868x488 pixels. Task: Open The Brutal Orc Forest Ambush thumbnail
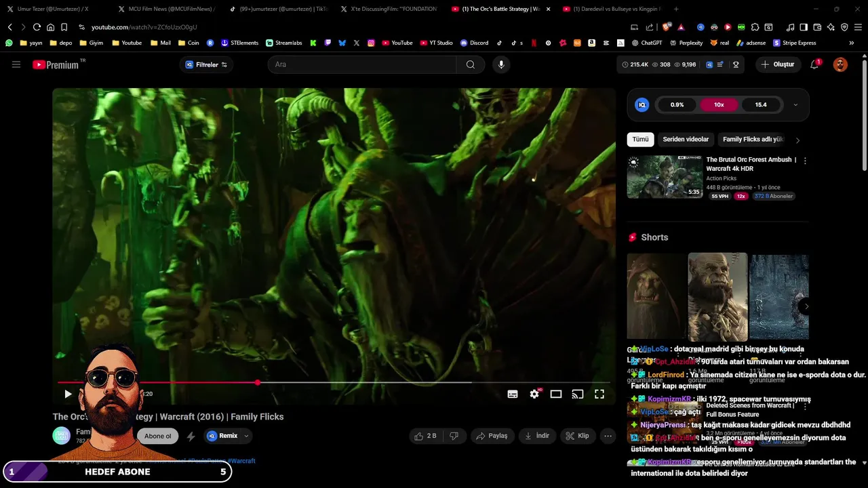tap(665, 177)
